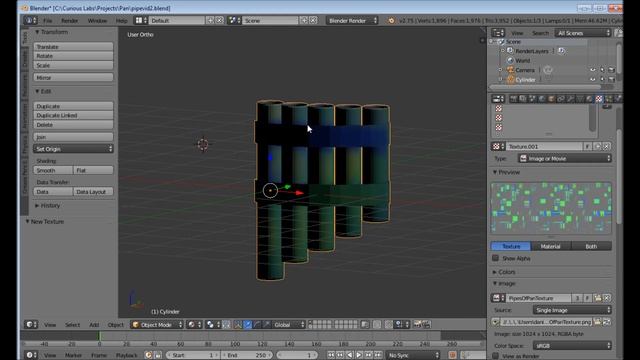Open the Render menu
640x360 pixels.
pos(69,20)
